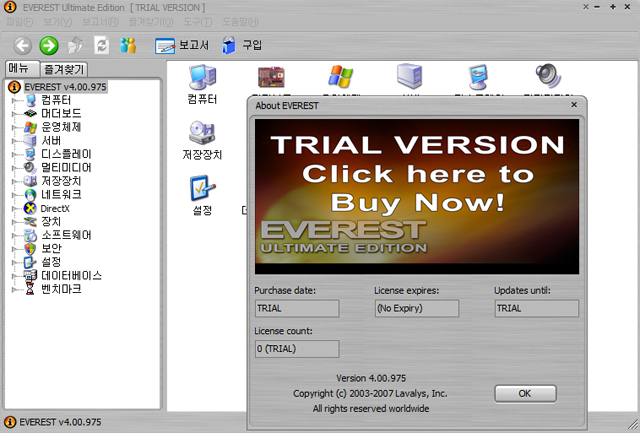Click the Back arrow toolbar icon
Screen dimensions: 640x433
point(22,45)
